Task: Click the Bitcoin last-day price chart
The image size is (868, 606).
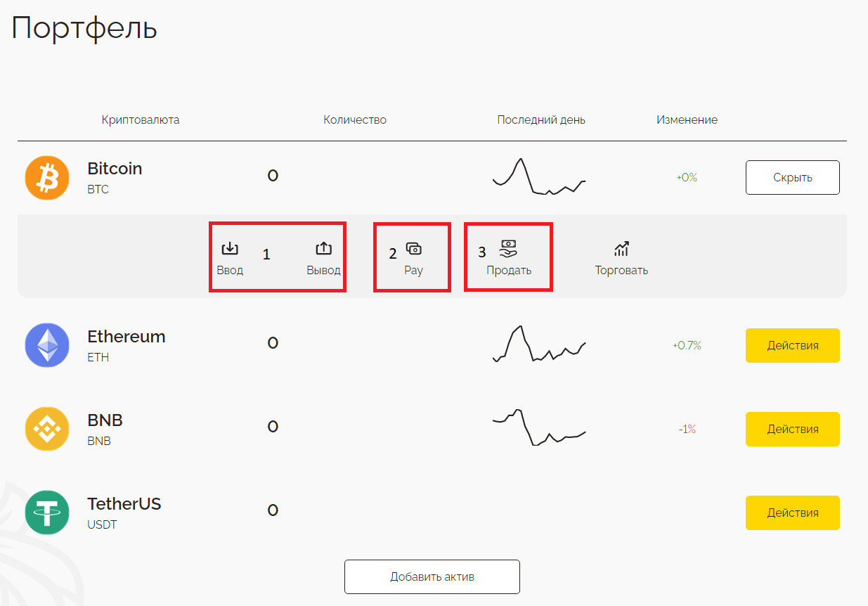Action: click(539, 177)
